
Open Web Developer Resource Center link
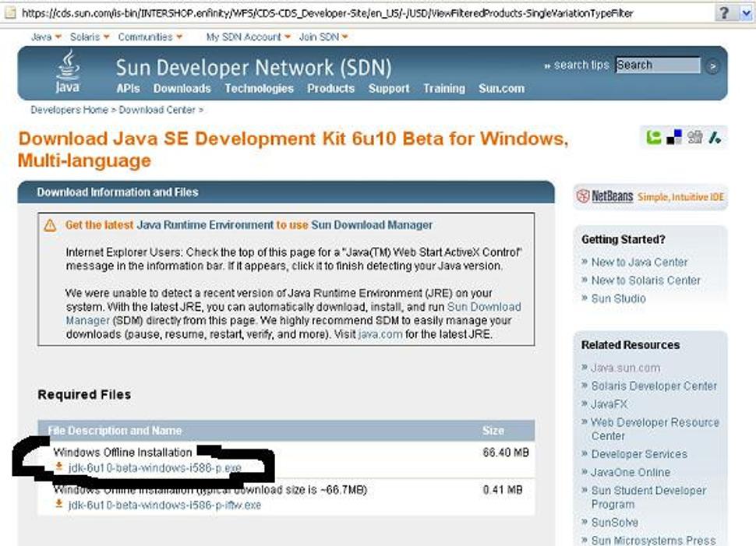(655, 429)
